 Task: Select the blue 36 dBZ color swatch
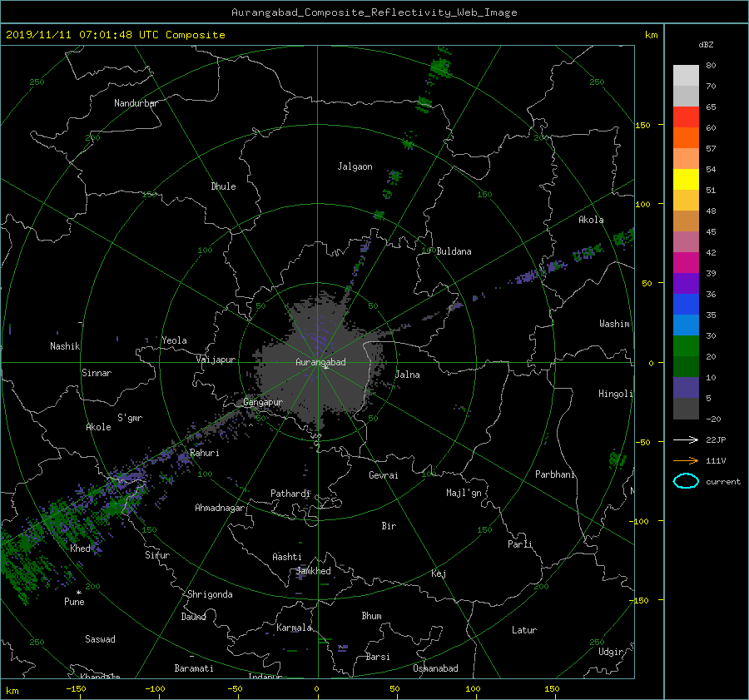coord(686,305)
